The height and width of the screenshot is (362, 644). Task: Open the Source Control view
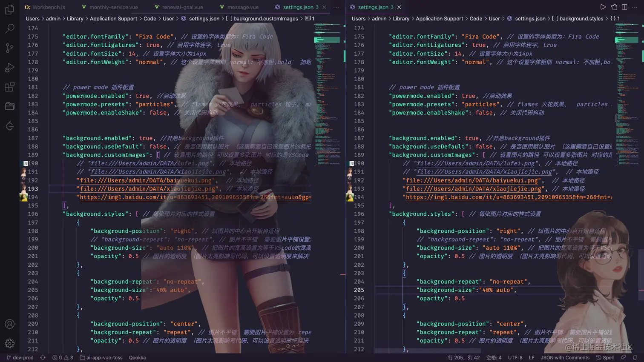tap(9, 48)
